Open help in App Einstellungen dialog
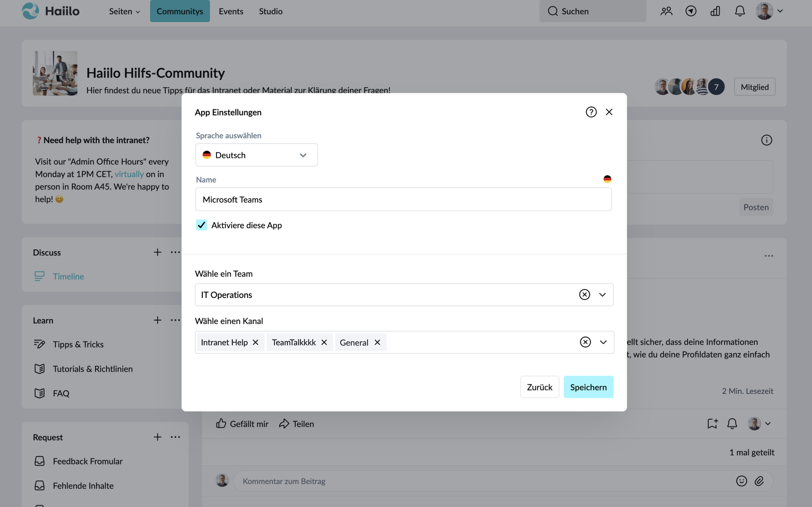This screenshot has height=507, width=812. coord(591,112)
